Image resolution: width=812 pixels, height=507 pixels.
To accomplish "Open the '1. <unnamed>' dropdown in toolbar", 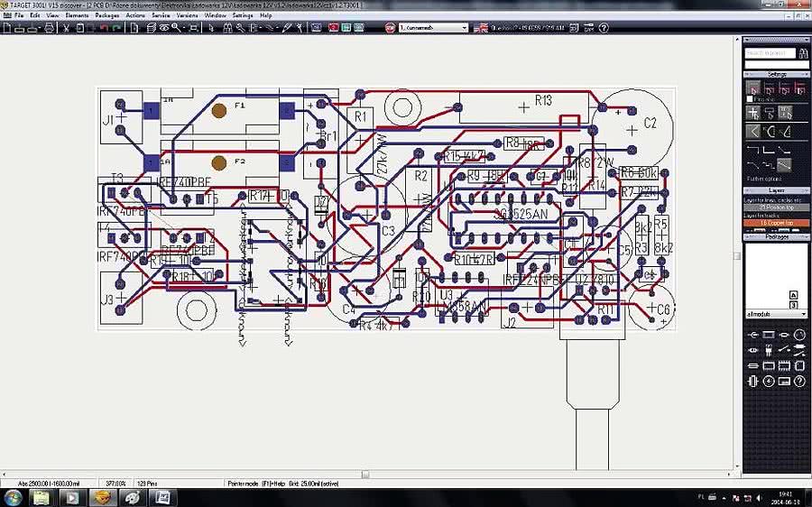I will (x=433, y=28).
